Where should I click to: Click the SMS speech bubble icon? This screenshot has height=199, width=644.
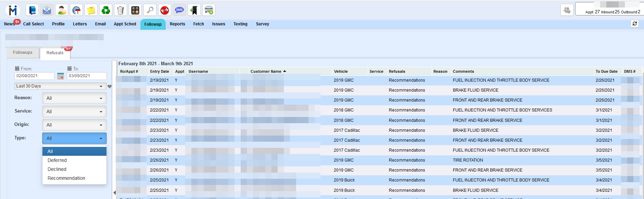(x=179, y=10)
